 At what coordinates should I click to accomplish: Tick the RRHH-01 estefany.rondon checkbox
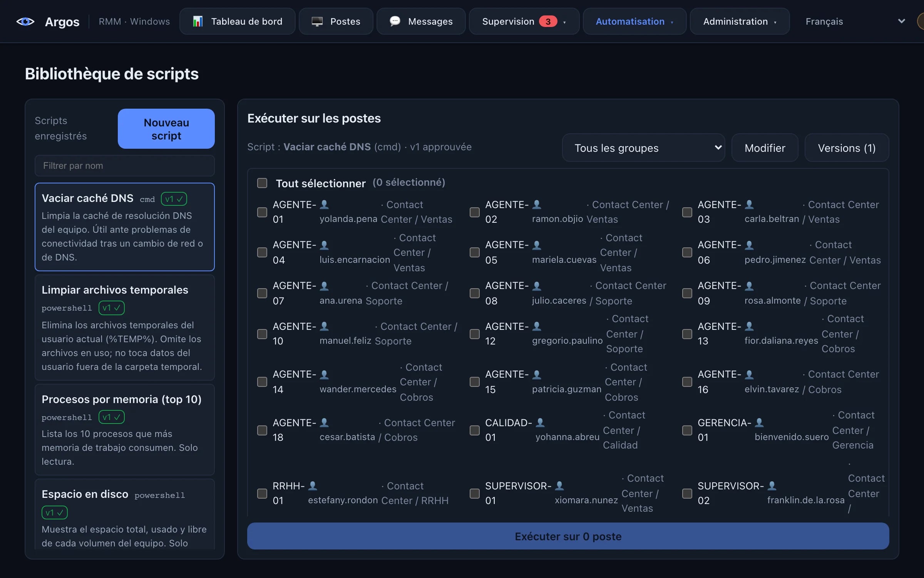click(x=262, y=493)
